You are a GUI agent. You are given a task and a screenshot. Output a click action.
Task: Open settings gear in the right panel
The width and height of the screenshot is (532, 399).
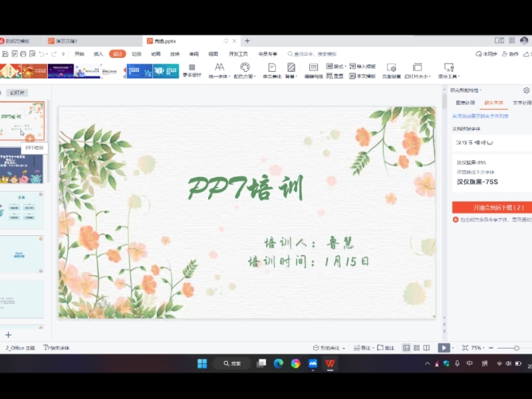click(x=526, y=90)
